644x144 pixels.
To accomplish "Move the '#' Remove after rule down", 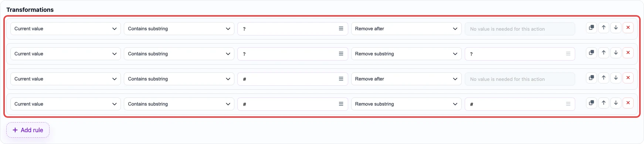I will coord(616,78).
